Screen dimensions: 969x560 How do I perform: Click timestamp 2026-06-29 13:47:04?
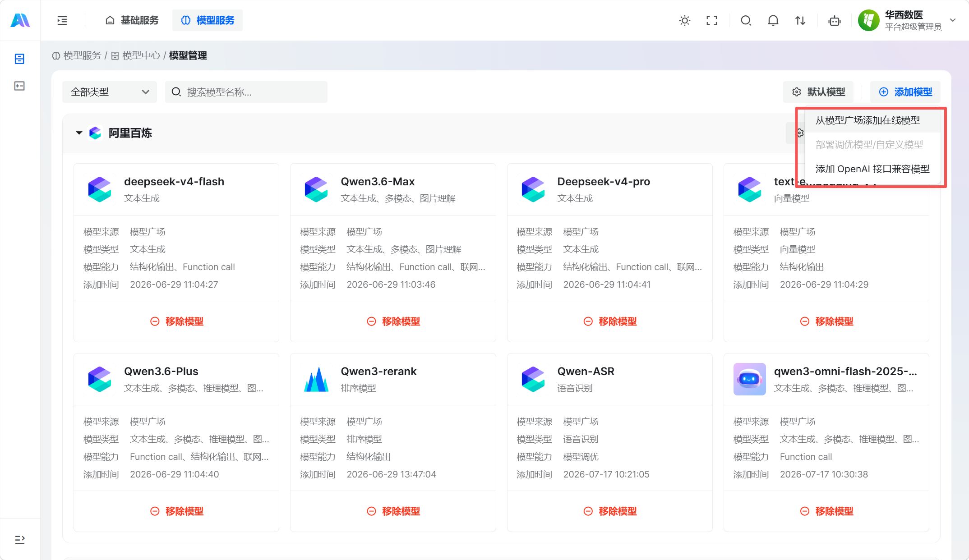[391, 474]
